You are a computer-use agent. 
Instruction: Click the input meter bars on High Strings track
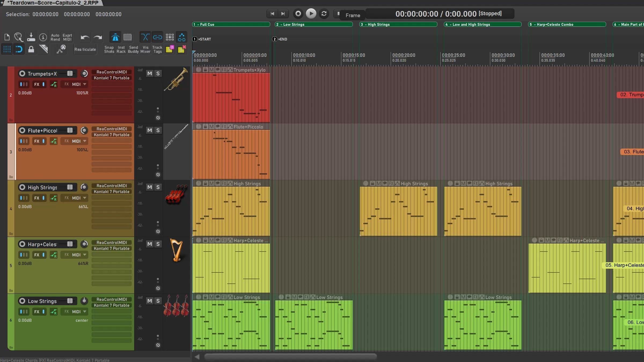coord(24,198)
